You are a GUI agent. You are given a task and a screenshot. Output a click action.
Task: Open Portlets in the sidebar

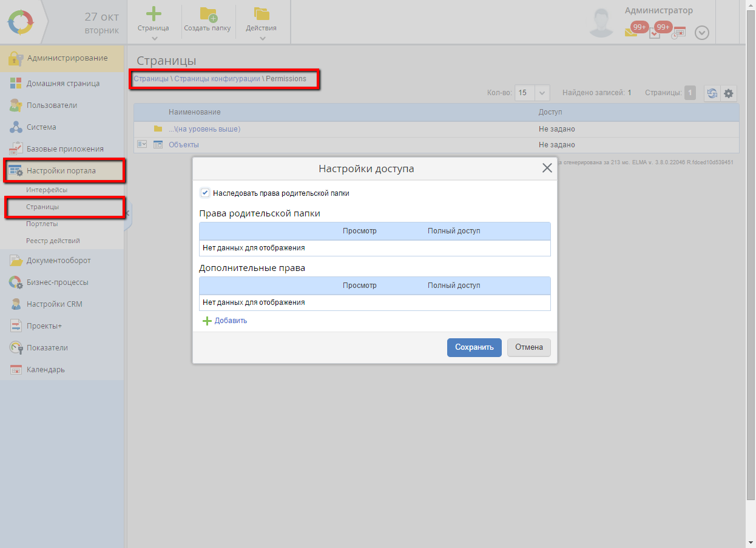point(42,224)
